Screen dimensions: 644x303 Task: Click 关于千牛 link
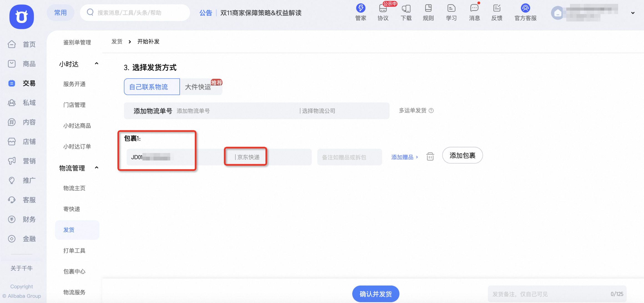click(22, 268)
